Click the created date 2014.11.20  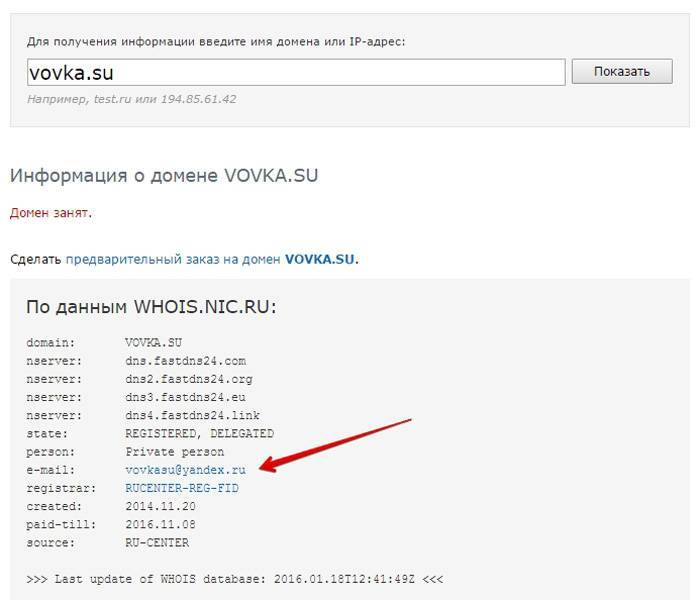(160, 506)
